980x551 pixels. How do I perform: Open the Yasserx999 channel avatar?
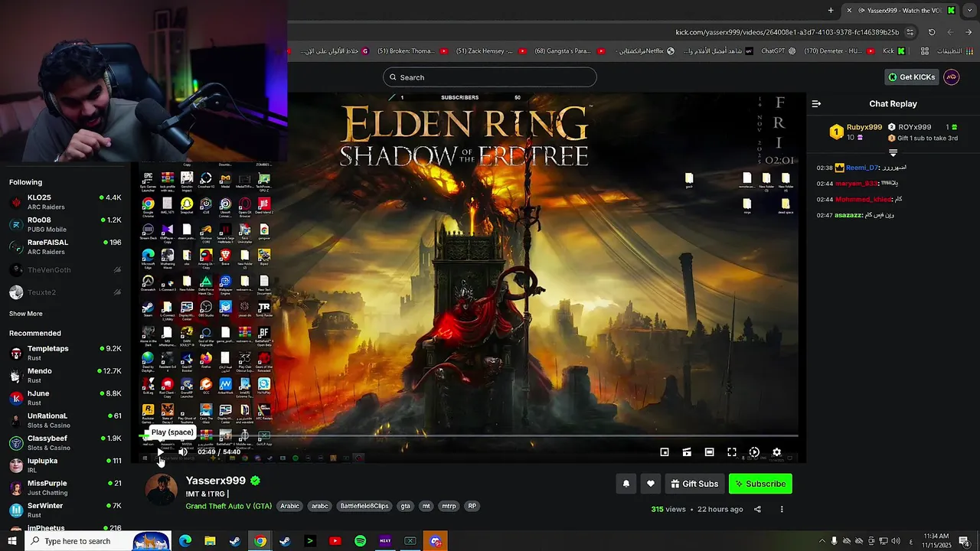click(162, 490)
